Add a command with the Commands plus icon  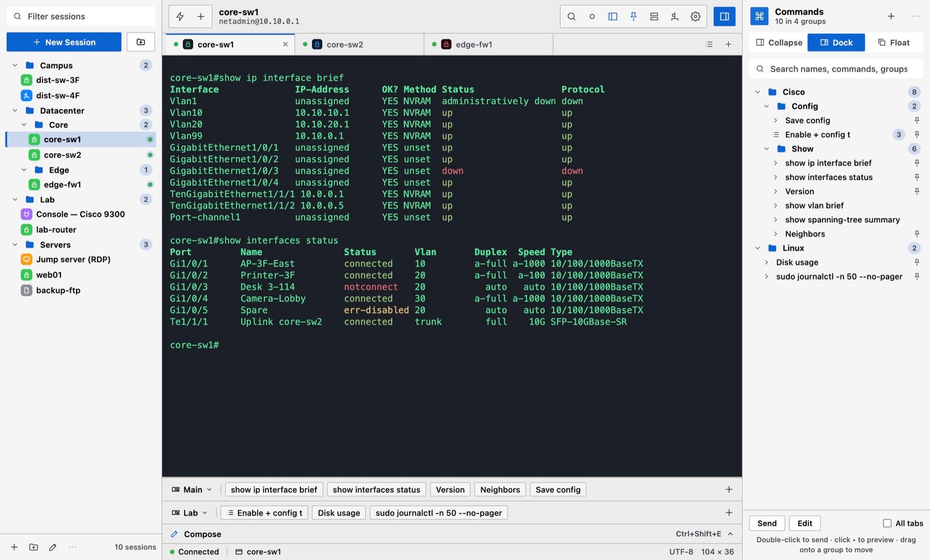click(890, 16)
